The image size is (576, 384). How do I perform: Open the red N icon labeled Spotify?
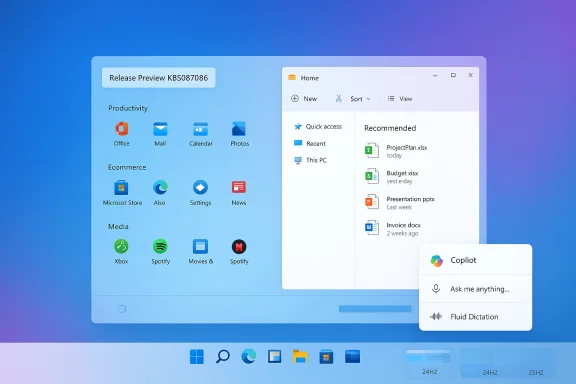tap(239, 247)
